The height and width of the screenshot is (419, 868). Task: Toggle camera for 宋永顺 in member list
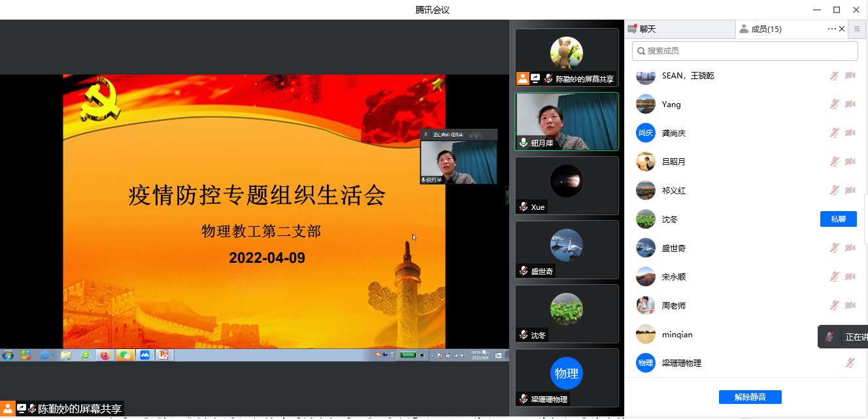850,277
